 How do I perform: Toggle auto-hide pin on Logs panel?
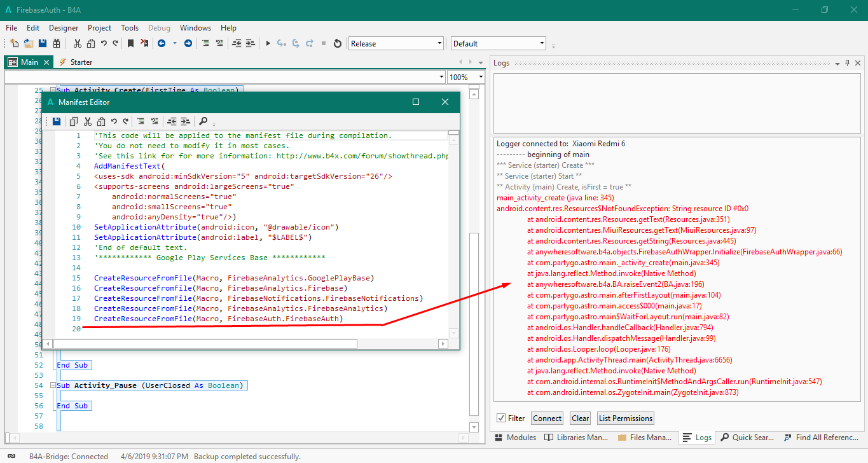848,63
